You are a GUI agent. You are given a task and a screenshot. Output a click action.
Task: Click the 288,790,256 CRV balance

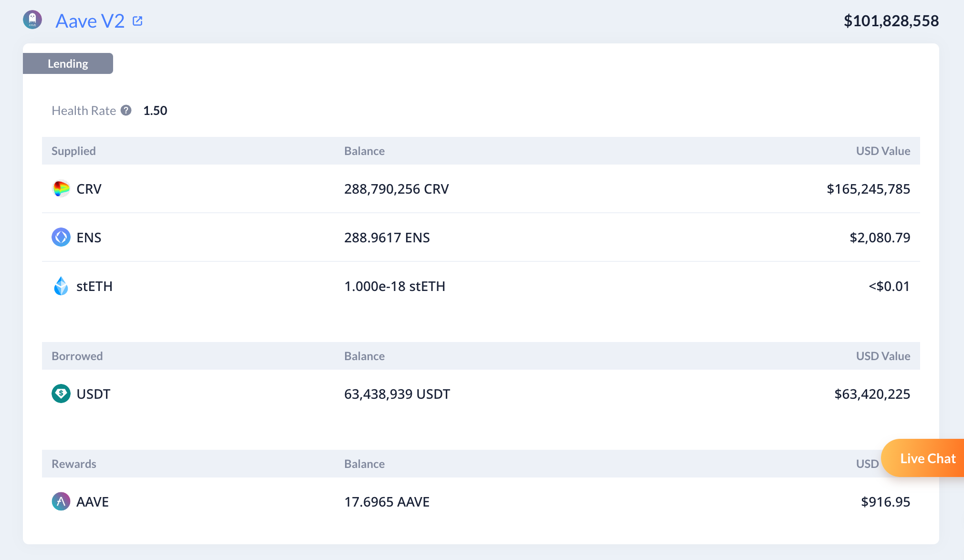[x=396, y=189]
